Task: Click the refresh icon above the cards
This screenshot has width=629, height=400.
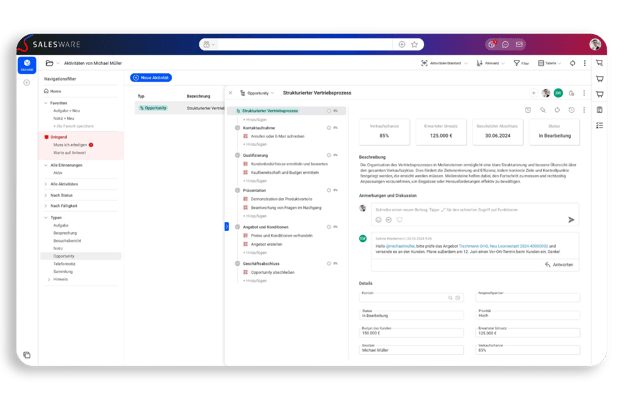Action: [557, 110]
